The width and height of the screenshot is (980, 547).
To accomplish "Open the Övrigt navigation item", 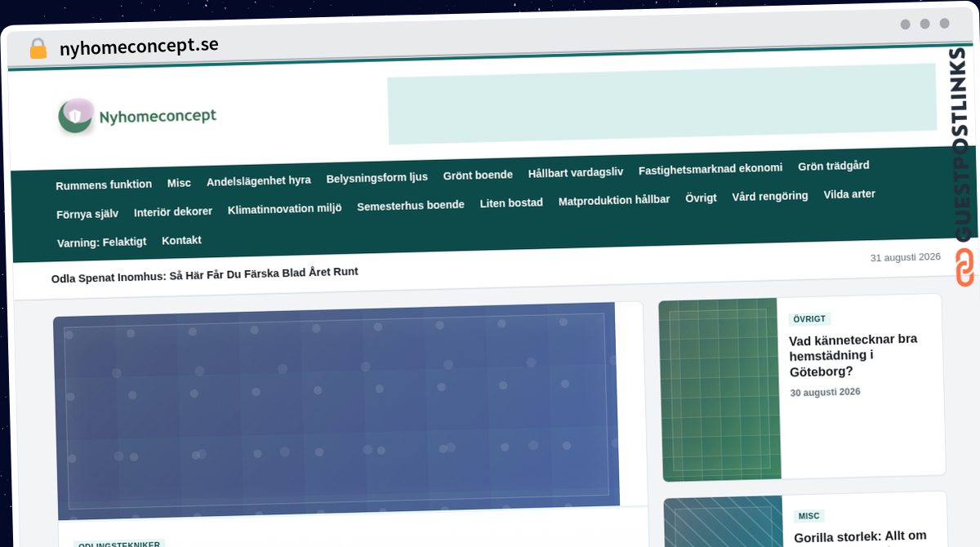I will (x=701, y=198).
